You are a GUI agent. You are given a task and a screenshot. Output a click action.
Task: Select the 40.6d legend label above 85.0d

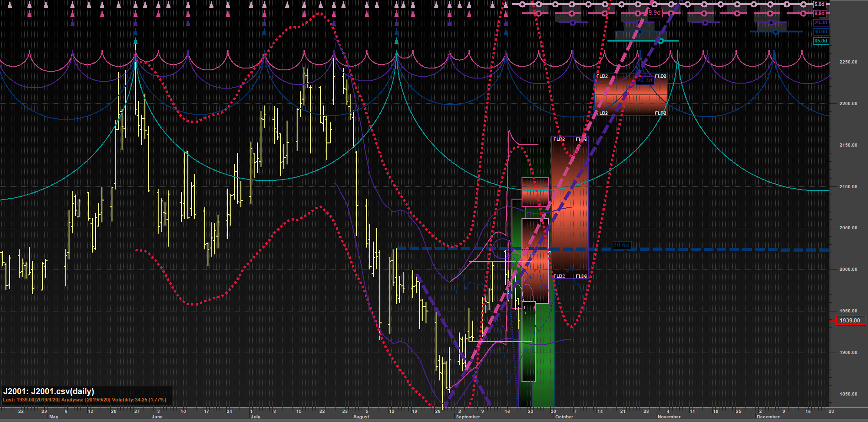(820, 32)
